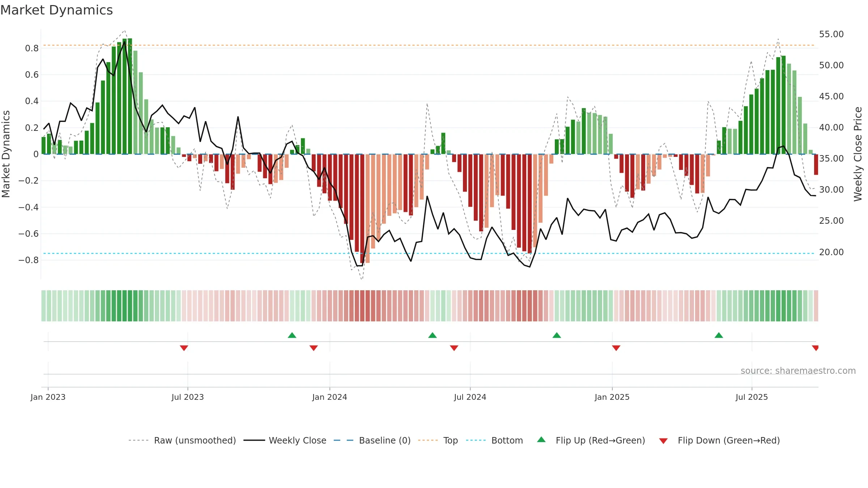Click the 55.00 price axis label
868x488 pixels.
(x=831, y=34)
